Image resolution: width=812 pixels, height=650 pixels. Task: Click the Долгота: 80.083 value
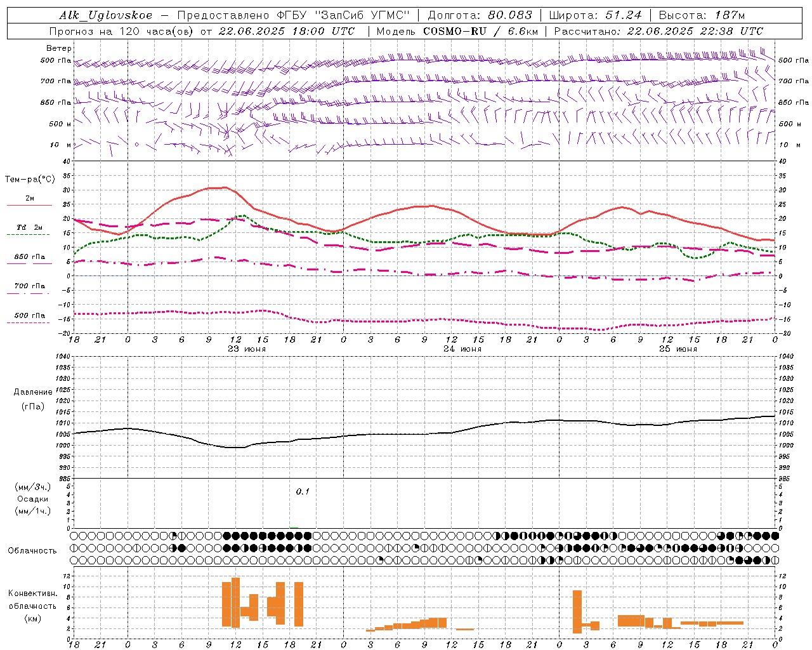pos(480,15)
